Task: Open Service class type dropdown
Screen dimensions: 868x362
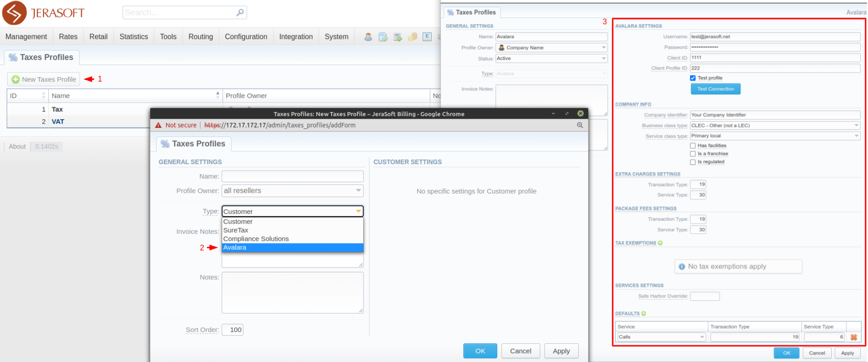Action: click(x=775, y=136)
